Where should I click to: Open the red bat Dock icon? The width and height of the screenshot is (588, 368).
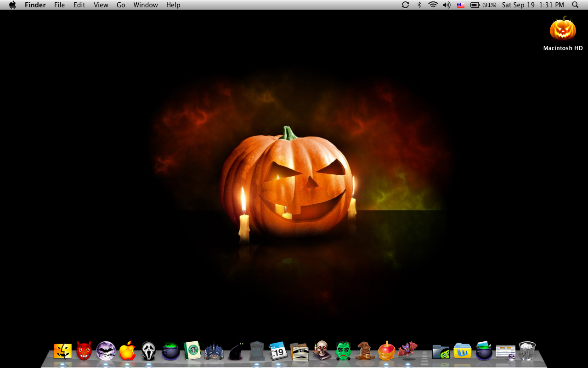pos(408,350)
